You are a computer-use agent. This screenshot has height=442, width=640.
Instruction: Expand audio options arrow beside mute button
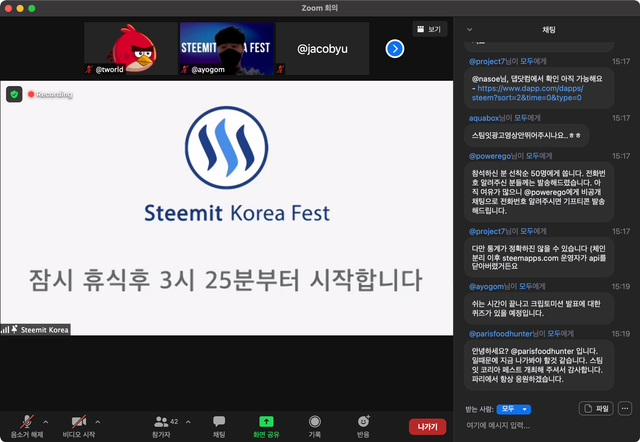pos(46,422)
